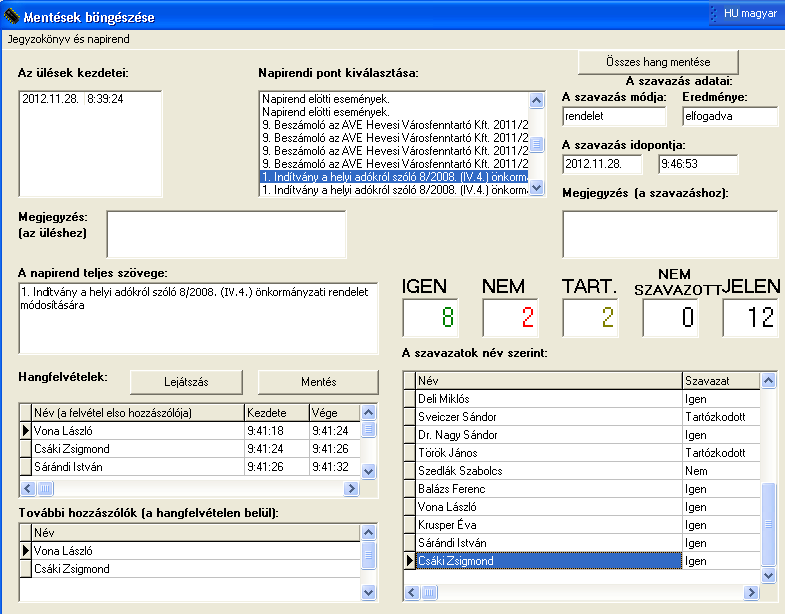Screen dimensions: 785x614
Task: Click the A napirend teljes szövege text area
Action: pos(198,318)
